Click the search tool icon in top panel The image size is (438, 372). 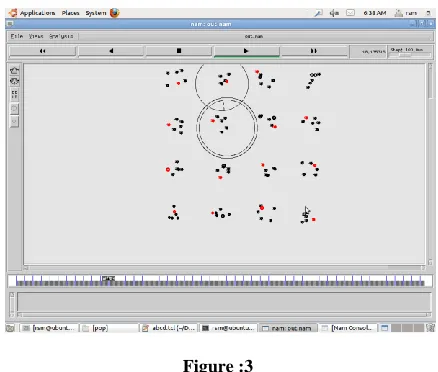pos(318,13)
